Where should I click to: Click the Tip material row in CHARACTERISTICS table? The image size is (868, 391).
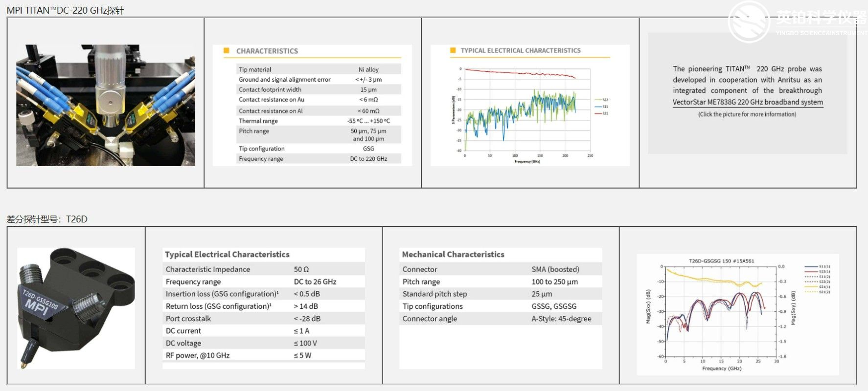[x=318, y=69]
